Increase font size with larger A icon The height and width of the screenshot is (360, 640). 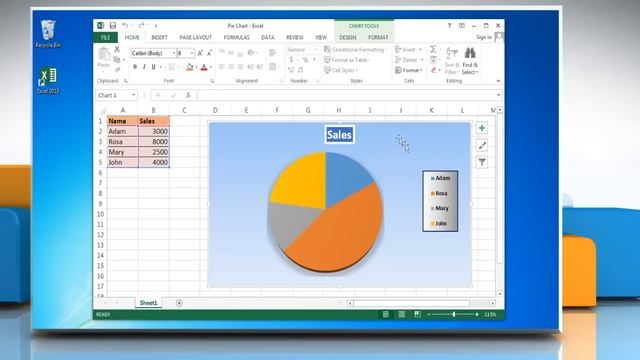coord(200,53)
